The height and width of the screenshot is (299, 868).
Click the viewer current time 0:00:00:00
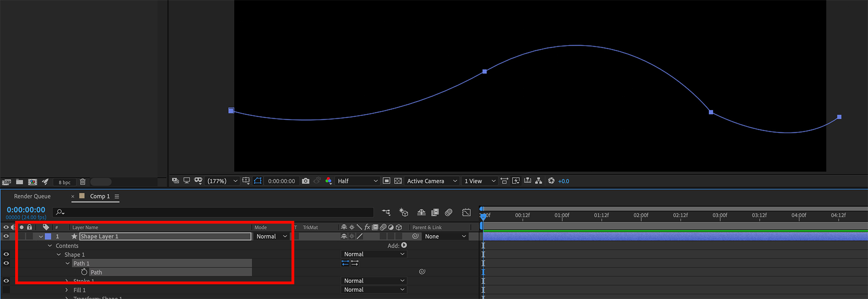tap(281, 181)
